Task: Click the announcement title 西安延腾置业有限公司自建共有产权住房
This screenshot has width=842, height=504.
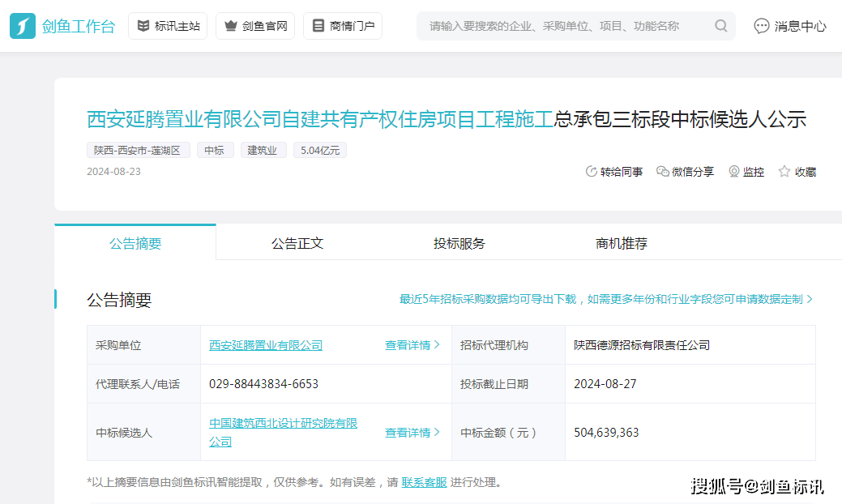Action: [320, 119]
